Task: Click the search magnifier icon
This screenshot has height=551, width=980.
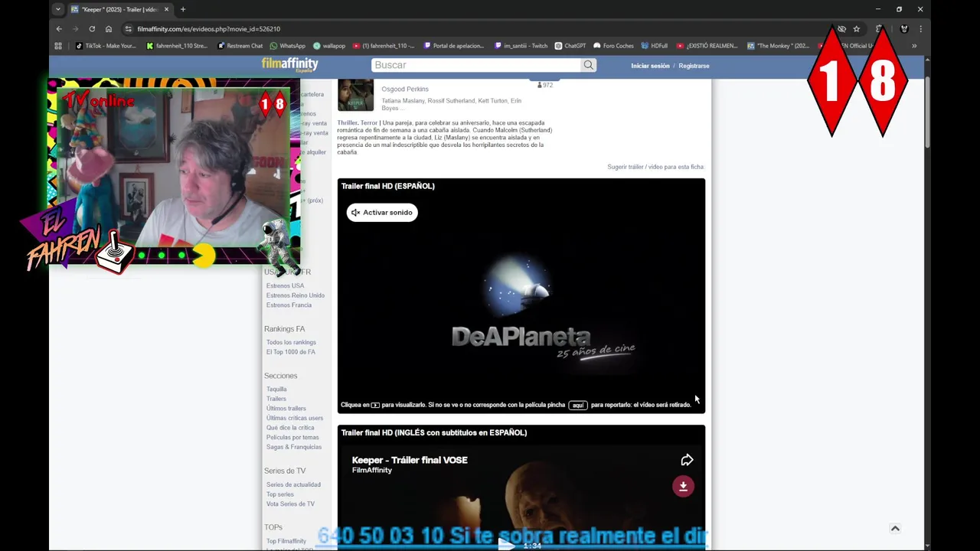Action: [588, 65]
